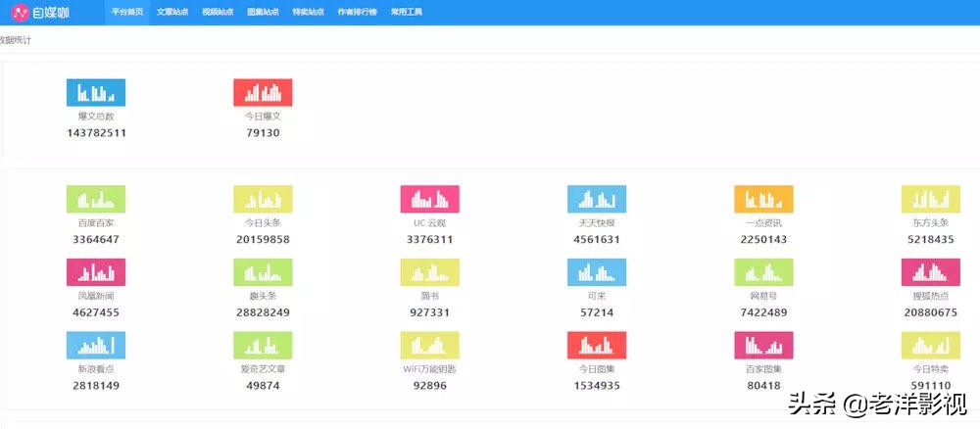
Task: Click the 新浪看点 chart icon
Action: 96,346
